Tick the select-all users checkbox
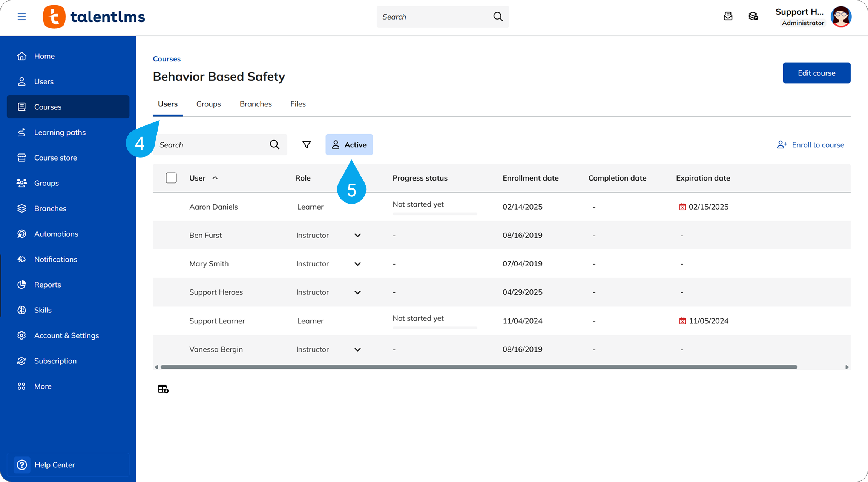 tap(171, 178)
